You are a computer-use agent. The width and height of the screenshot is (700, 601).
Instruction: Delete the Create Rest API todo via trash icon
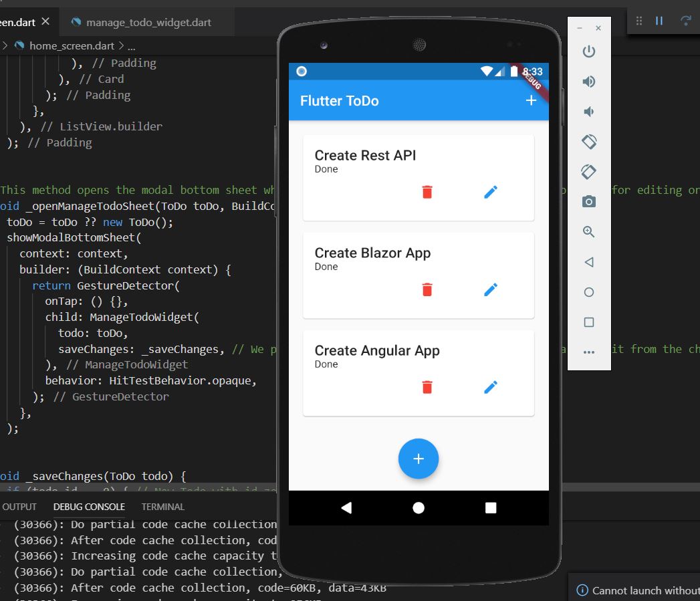(427, 192)
